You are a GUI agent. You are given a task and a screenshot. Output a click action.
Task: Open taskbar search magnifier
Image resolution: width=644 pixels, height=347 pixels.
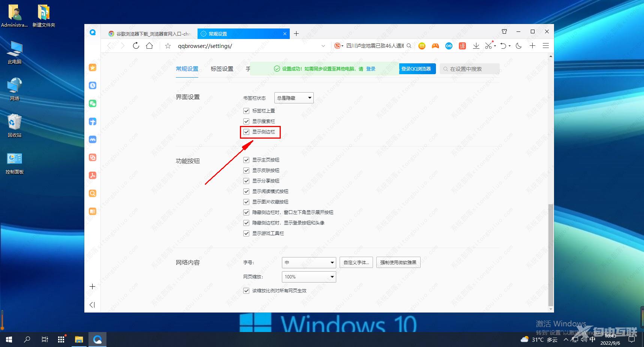27,340
